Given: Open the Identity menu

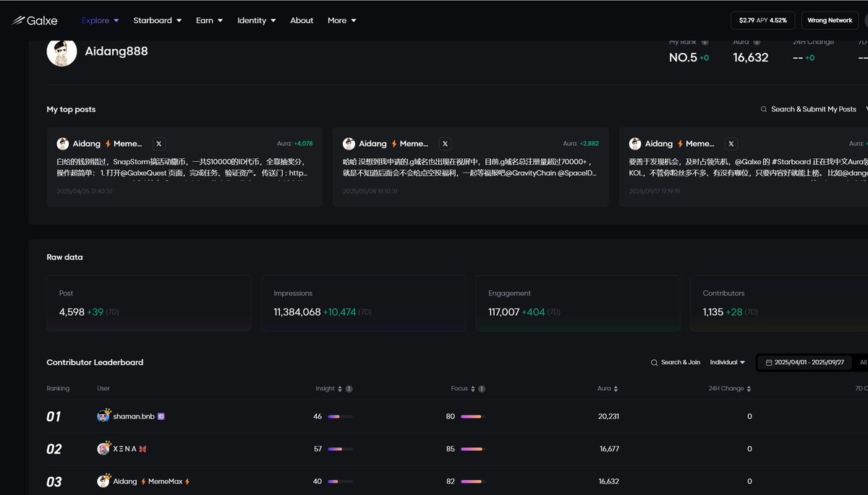Looking at the screenshot, I should click(x=256, y=20).
